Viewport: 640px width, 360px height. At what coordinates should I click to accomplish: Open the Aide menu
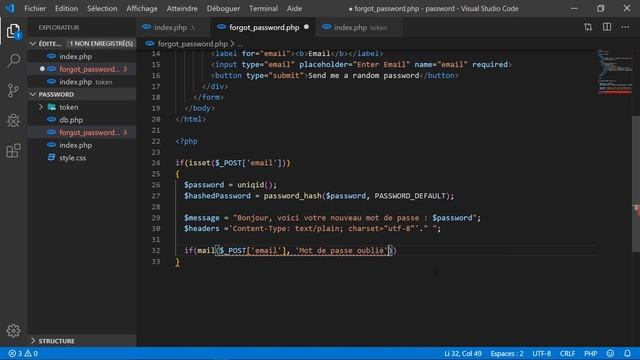click(x=294, y=9)
